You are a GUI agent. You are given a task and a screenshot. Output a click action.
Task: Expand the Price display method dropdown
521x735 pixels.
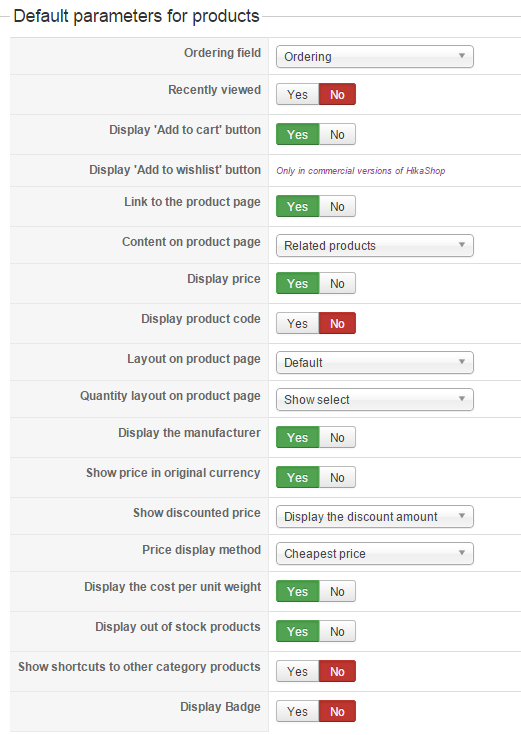(x=375, y=554)
